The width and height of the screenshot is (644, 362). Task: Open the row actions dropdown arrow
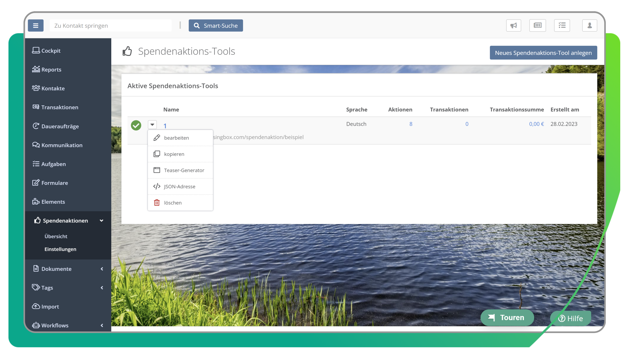click(x=152, y=124)
